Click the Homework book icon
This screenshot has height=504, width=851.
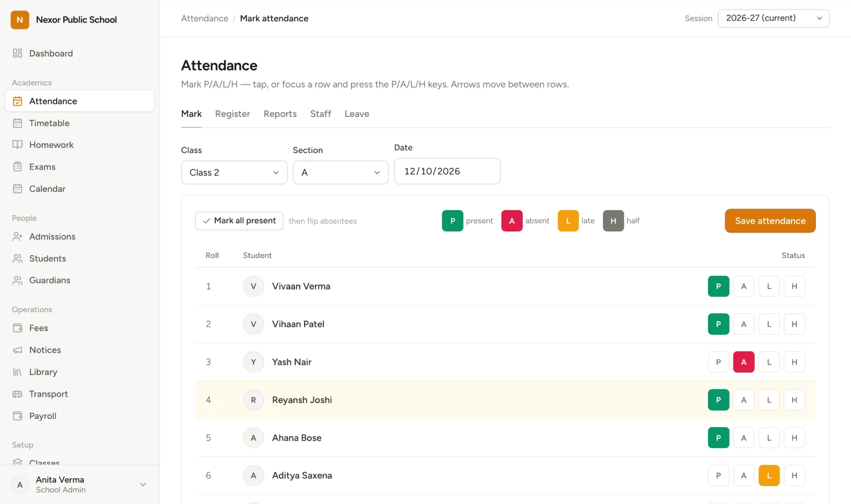tap(17, 145)
